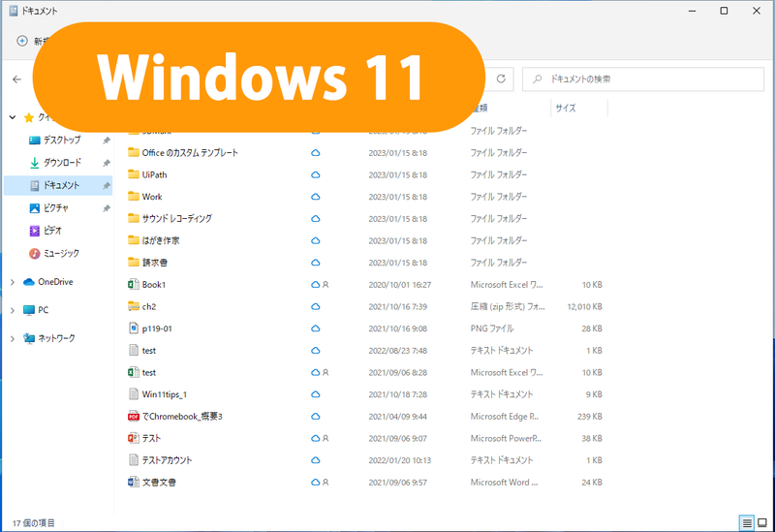The image size is (775, 532).
Task: Switch to details view in status bar
Action: (x=747, y=522)
